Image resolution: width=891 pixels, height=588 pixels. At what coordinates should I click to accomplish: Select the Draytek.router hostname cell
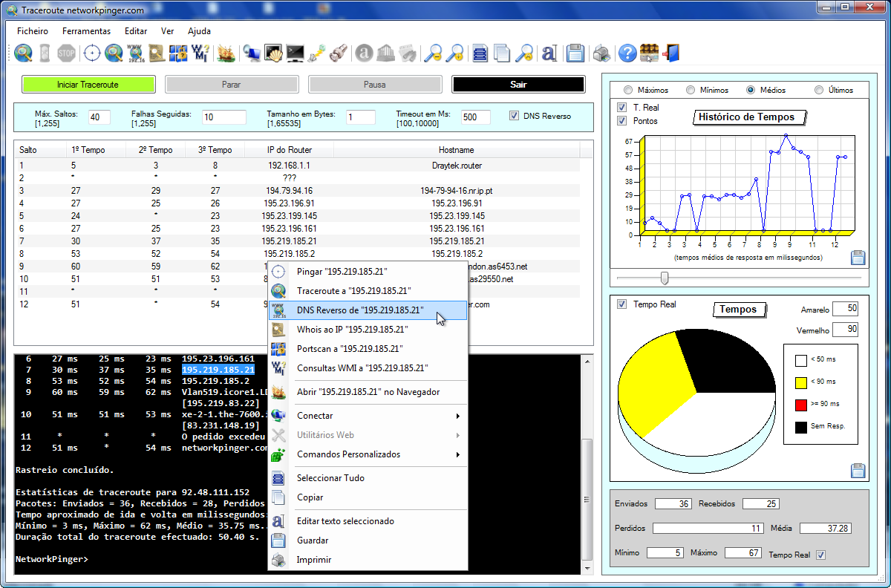point(457,166)
